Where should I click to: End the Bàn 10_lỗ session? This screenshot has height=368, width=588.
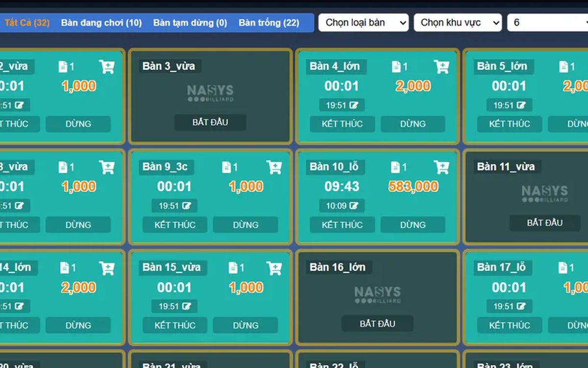343,225
